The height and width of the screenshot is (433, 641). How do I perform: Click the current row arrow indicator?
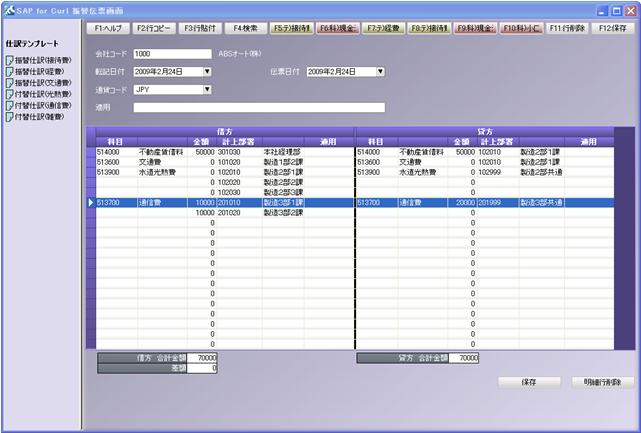coord(91,202)
